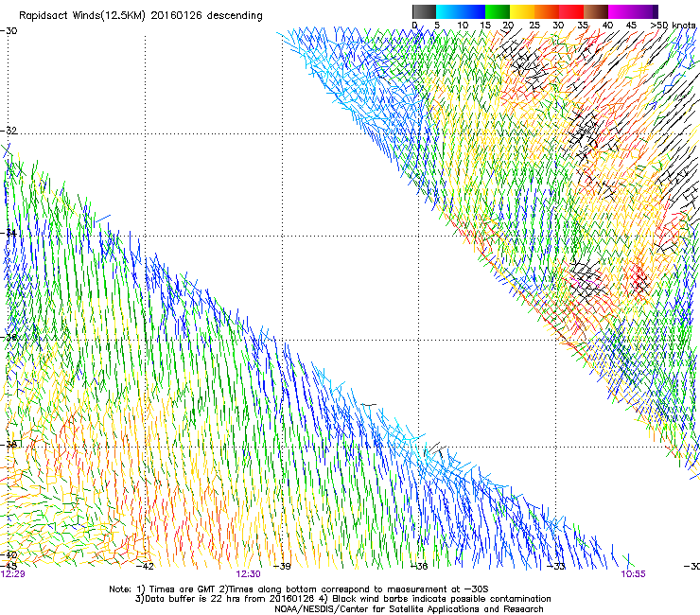Click the red 30-35 knots legend swatch
The height and width of the screenshot is (615, 700).
pyautogui.click(x=571, y=11)
